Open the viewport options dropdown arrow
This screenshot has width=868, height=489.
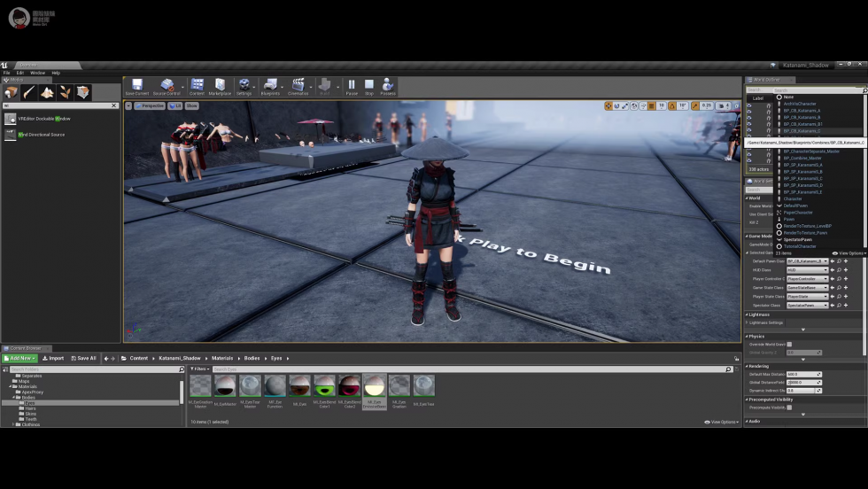coord(128,105)
